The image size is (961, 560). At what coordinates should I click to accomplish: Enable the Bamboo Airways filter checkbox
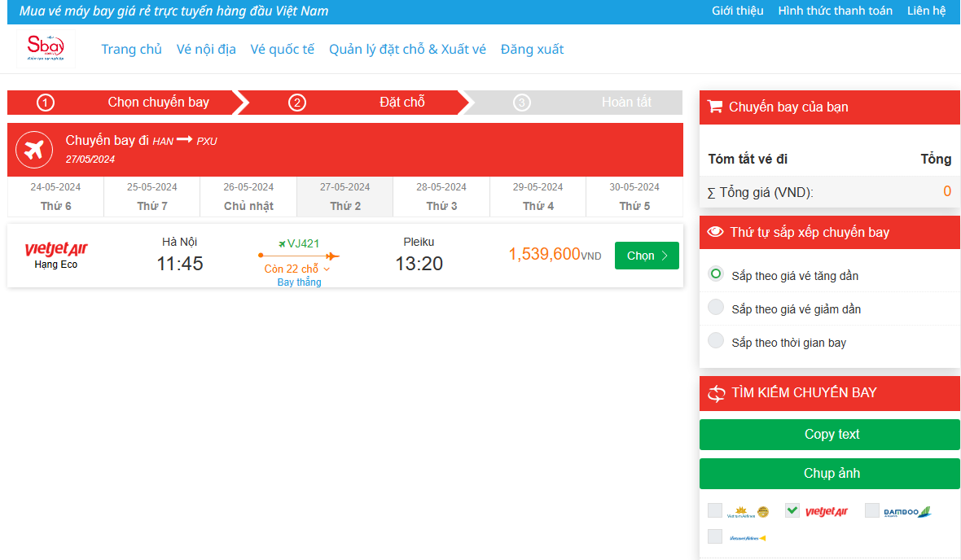tap(872, 510)
